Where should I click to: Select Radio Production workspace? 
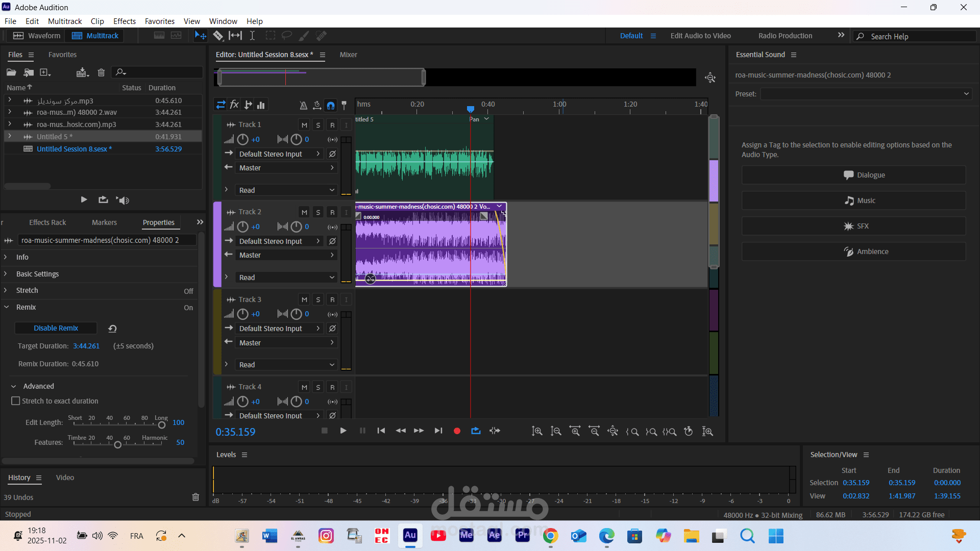(x=785, y=36)
